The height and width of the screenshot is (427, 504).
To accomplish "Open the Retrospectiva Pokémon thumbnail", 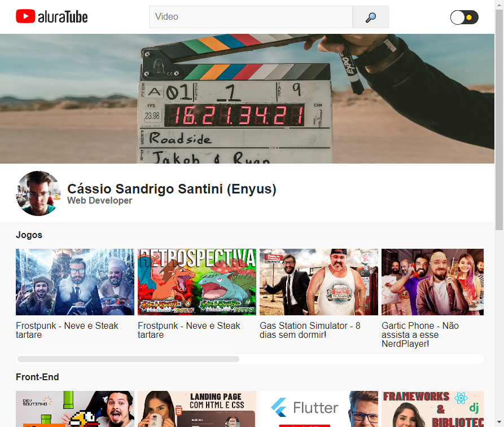I will pos(197,282).
